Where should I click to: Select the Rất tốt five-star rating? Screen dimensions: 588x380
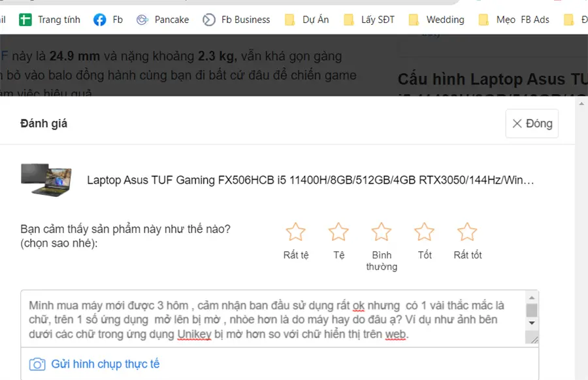point(467,232)
